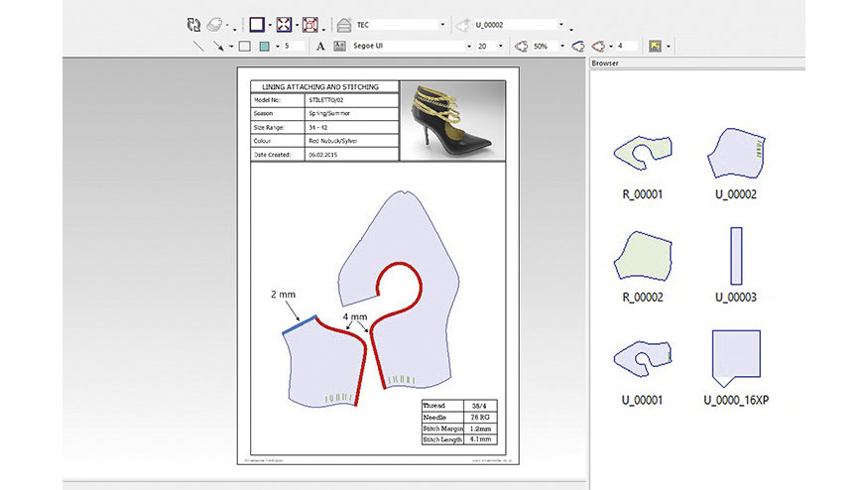Click the refresh/rotate arrows icon in toolbar

click(193, 24)
